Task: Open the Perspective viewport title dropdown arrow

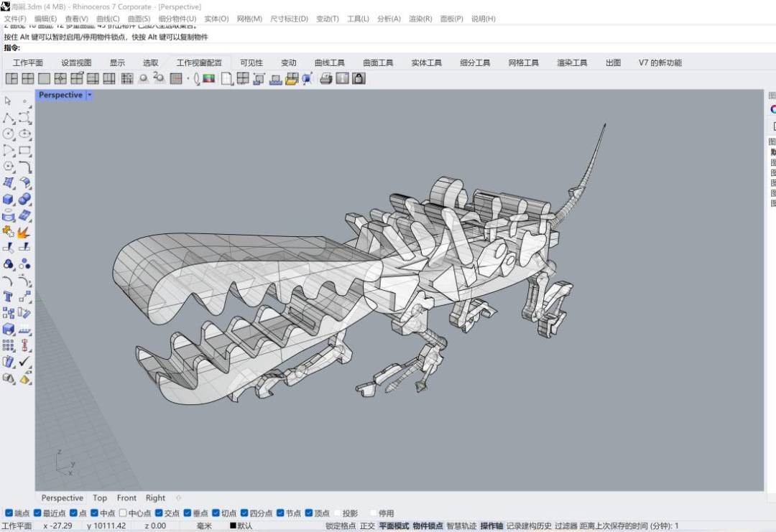Action: [90, 95]
